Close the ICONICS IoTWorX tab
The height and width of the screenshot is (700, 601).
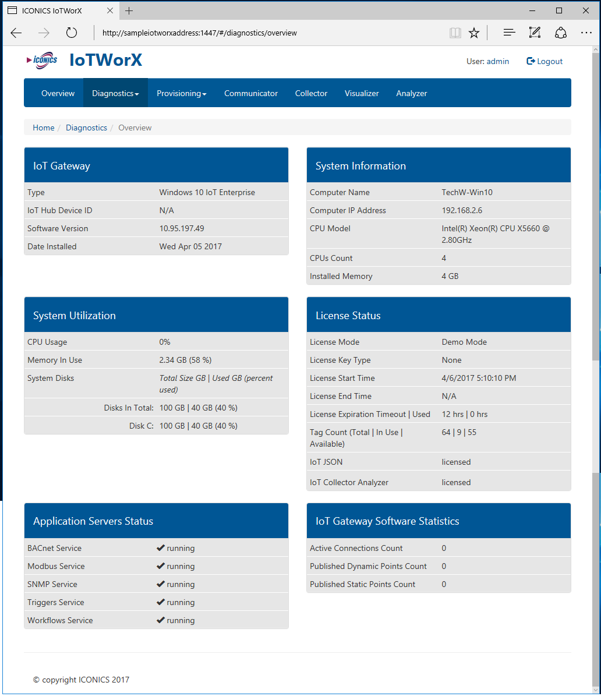pos(109,10)
